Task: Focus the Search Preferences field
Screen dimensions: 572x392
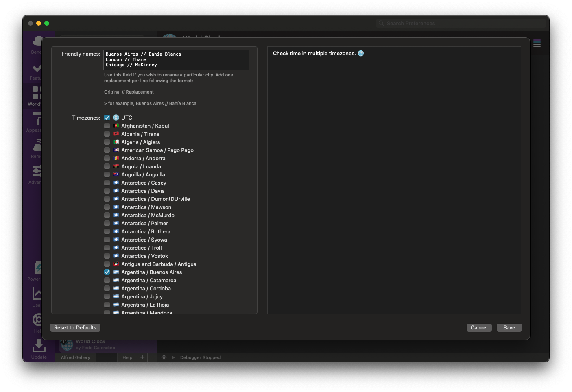Action: 461,23
